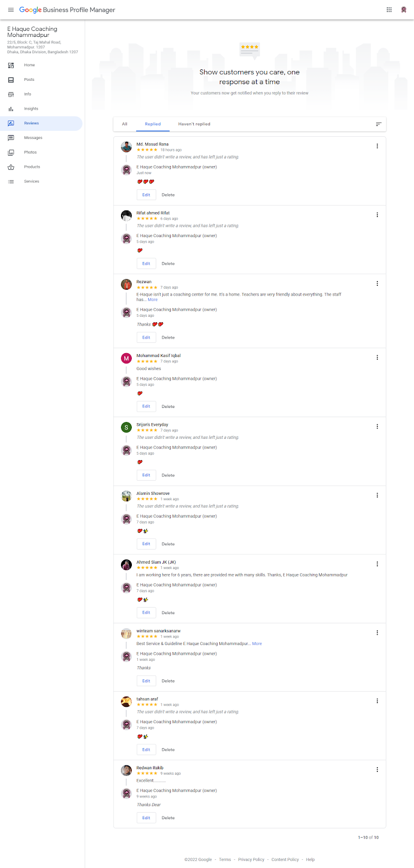Open more options for Redwan Rakib's review
The height and width of the screenshot is (868, 414).
pos(377,770)
